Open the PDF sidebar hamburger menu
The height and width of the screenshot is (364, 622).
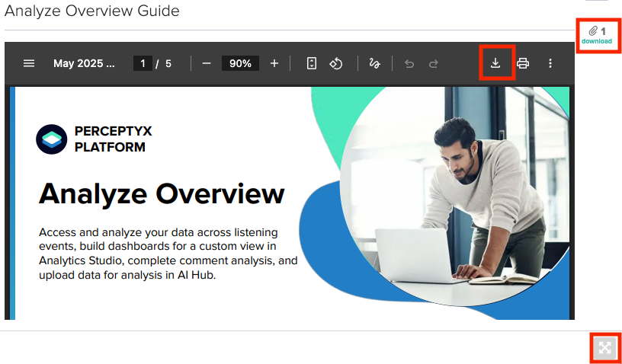pyautogui.click(x=29, y=63)
